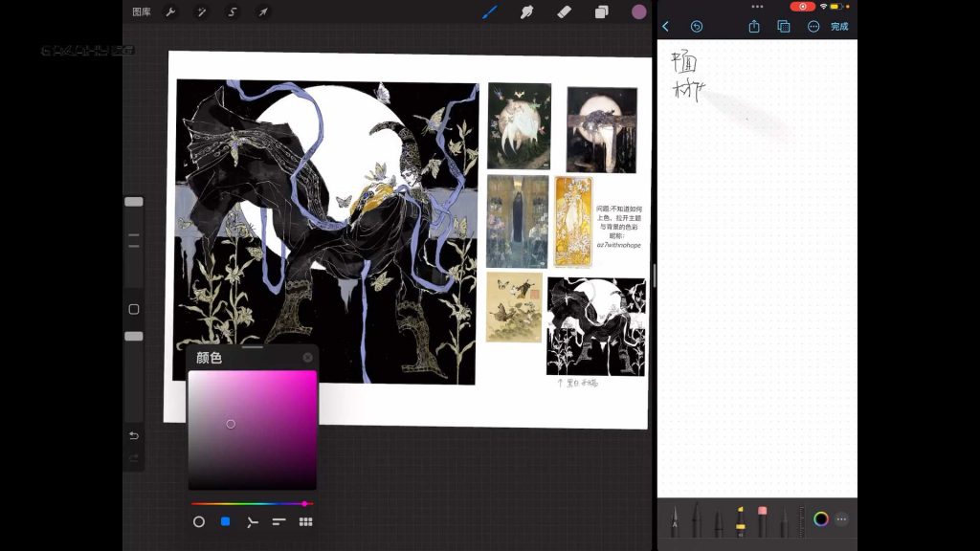Screen dimensions: 980x551
Task: Open the Layers panel
Action: pyautogui.click(x=601, y=12)
